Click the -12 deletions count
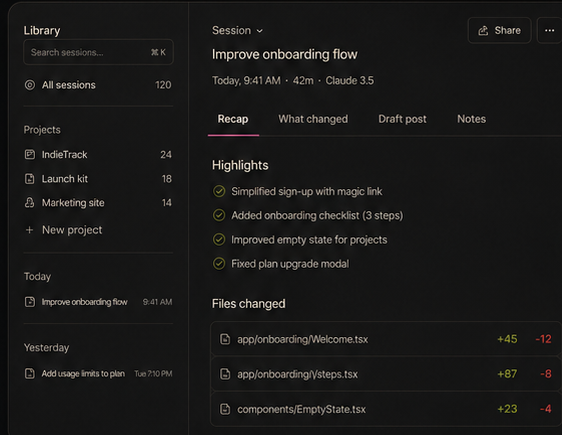Image resolution: width=562 pixels, height=435 pixels. [x=543, y=339]
